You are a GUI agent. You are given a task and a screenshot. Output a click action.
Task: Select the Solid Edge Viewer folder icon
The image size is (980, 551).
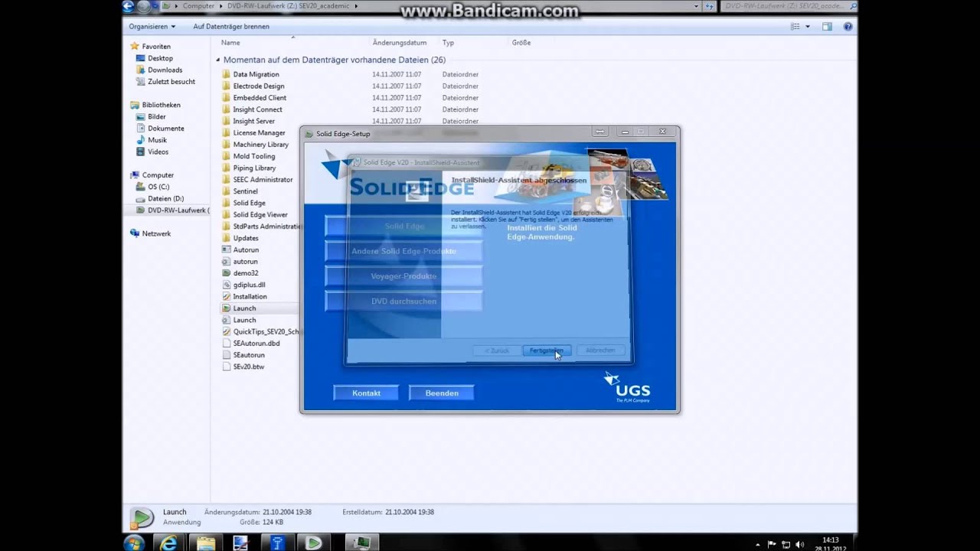(x=226, y=215)
